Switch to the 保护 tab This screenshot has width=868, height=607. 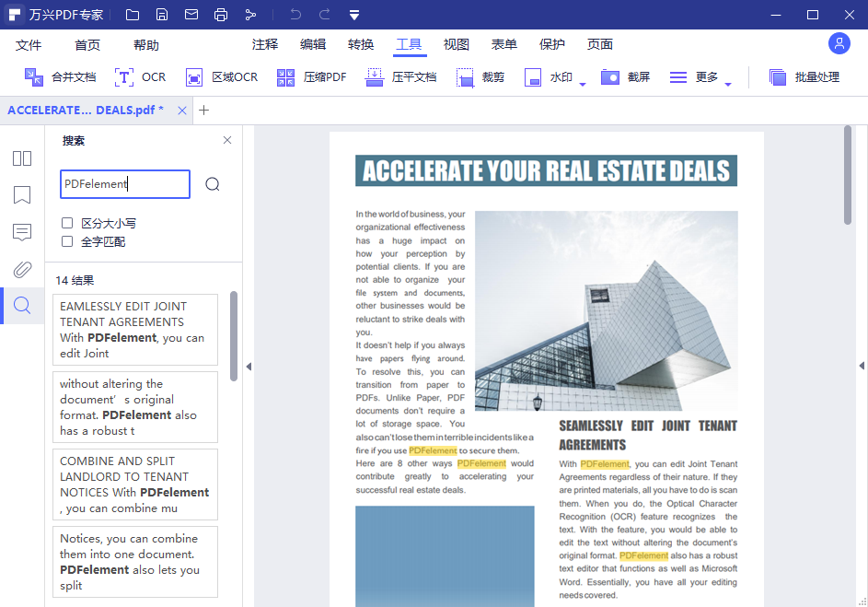552,44
